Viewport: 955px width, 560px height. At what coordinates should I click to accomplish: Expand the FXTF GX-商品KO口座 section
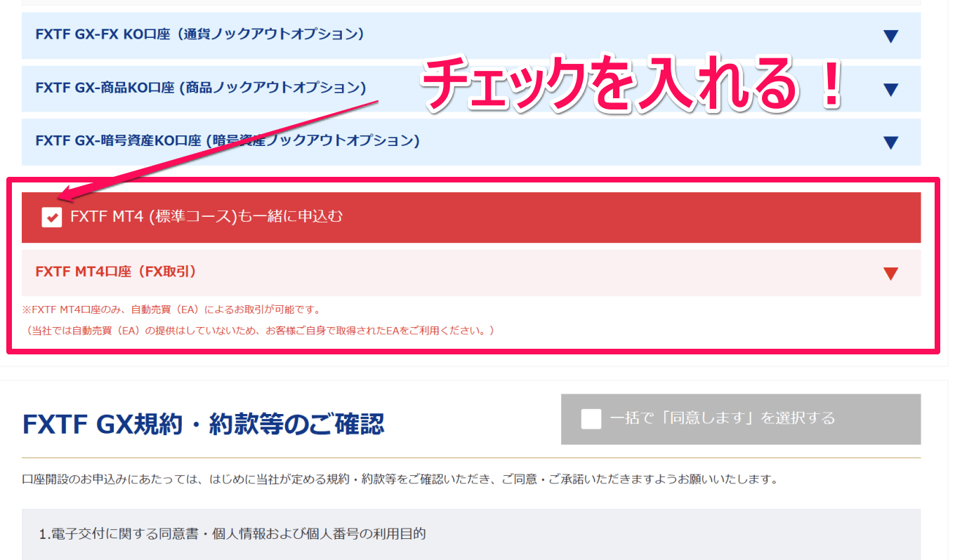click(890, 89)
